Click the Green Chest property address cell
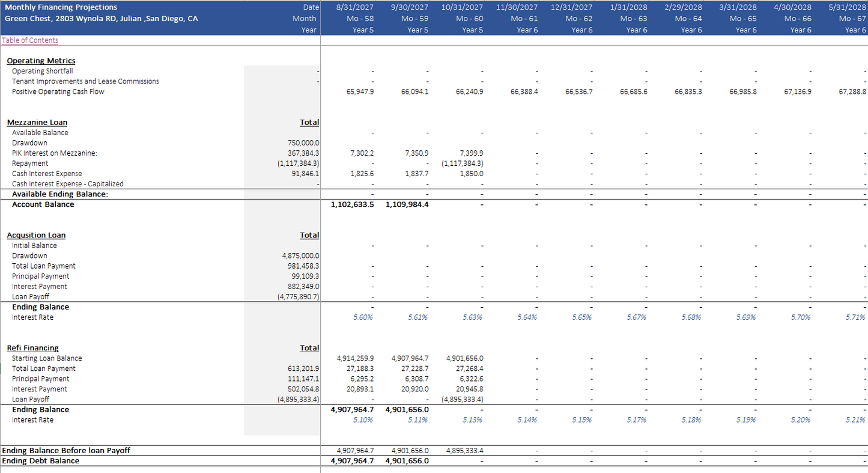Screen dimensions: 868x473 (x=101, y=19)
